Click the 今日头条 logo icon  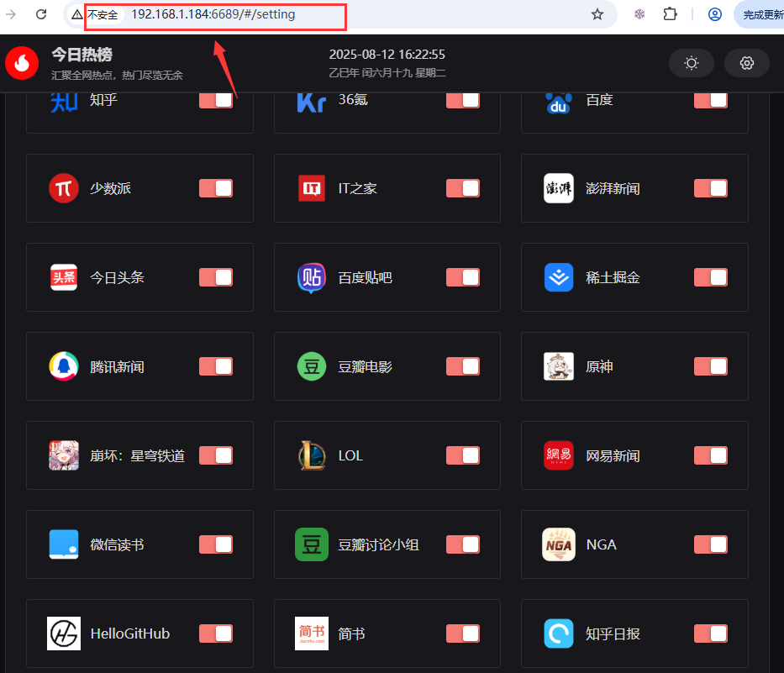click(x=64, y=277)
